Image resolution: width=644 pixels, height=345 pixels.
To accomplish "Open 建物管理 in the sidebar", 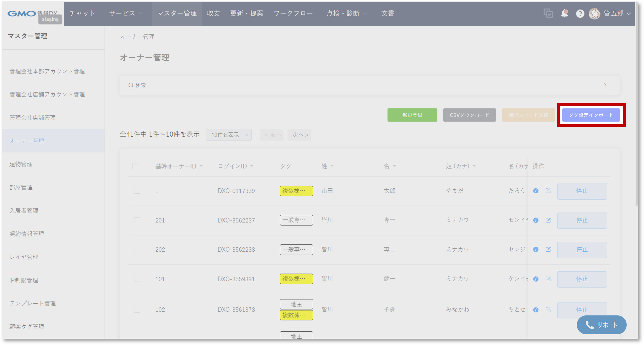I will pos(21,164).
